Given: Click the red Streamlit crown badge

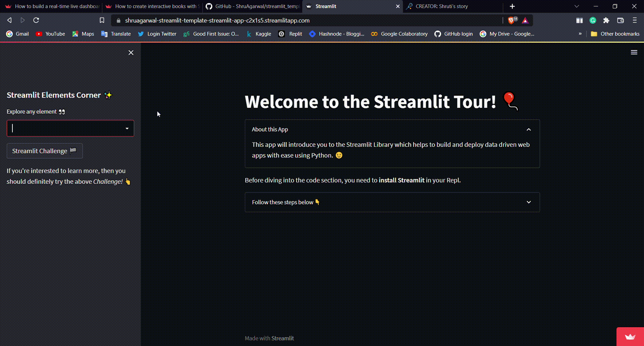Looking at the screenshot, I should tap(630, 337).
